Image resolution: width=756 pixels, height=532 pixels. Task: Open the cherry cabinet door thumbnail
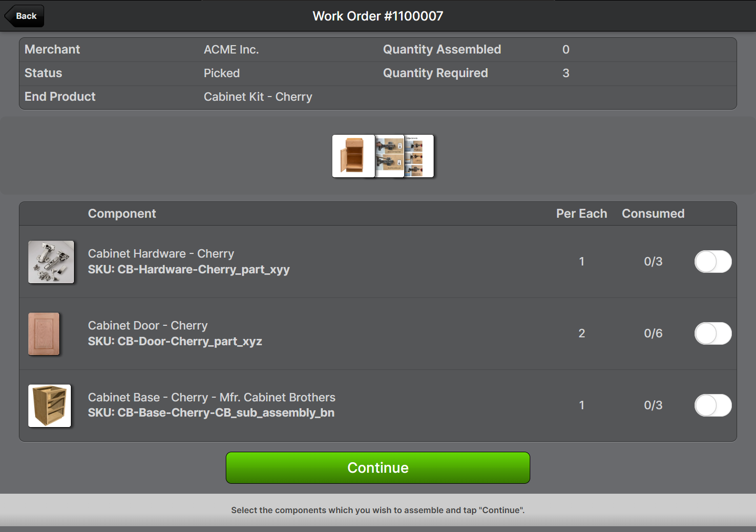click(44, 334)
